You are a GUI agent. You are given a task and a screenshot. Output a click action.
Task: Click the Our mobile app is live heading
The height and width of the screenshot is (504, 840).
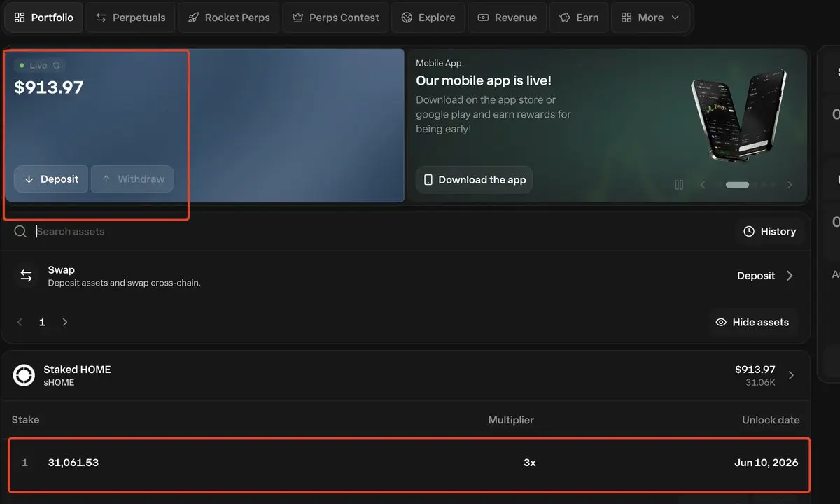[x=484, y=80]
